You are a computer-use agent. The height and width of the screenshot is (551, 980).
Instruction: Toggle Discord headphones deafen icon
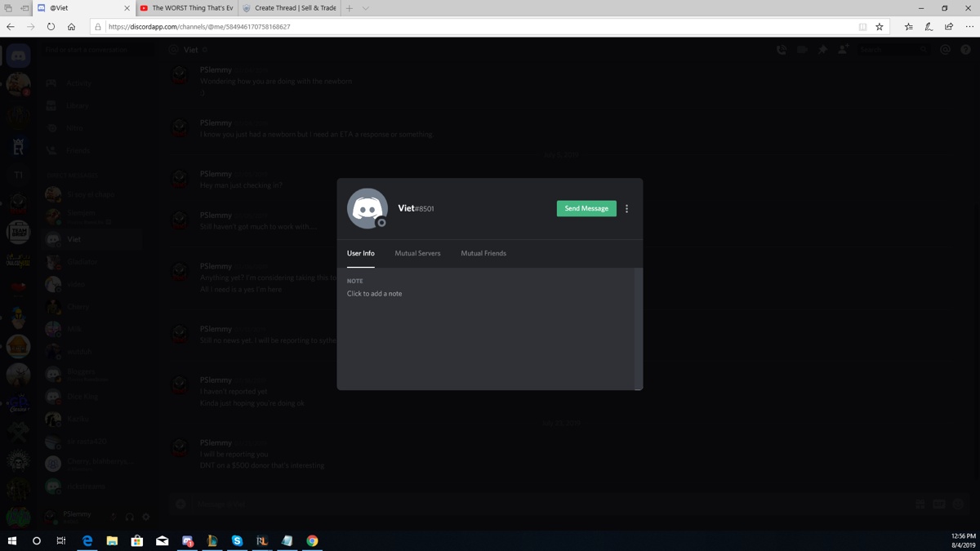130,517
